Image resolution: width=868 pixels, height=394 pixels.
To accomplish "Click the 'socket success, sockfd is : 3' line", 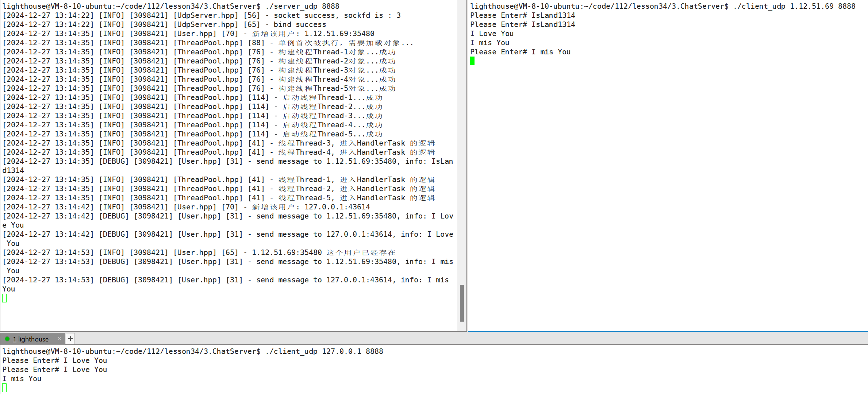I will (x=337, y=15).
